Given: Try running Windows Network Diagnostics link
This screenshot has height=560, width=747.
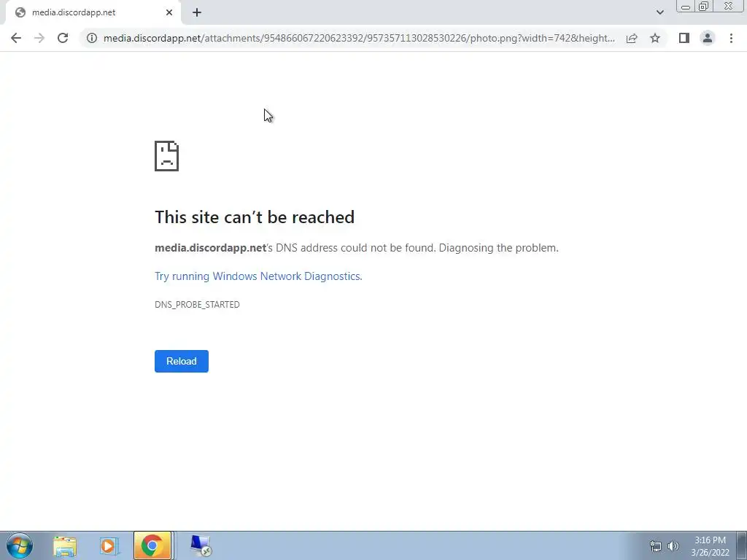Looking at the screenshot, I should point(258,276).
